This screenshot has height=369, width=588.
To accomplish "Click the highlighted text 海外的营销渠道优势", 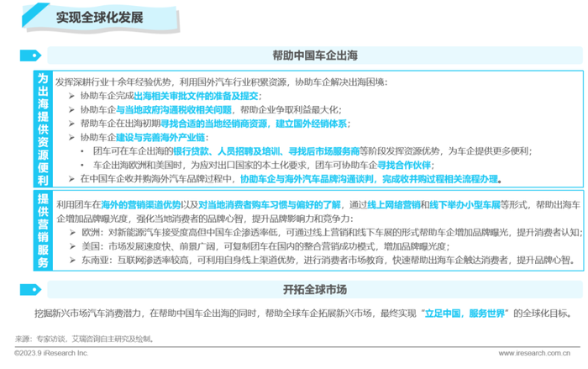I will 141,204.
